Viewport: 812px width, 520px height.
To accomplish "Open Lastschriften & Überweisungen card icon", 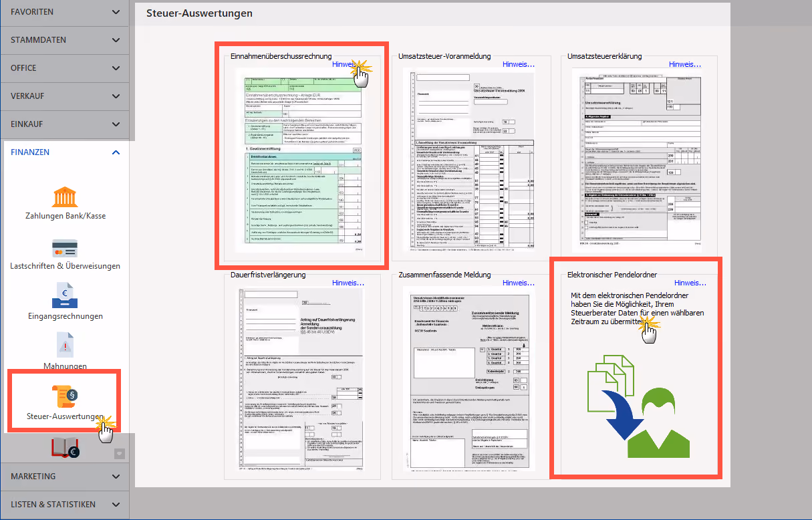I will (65, 249).
